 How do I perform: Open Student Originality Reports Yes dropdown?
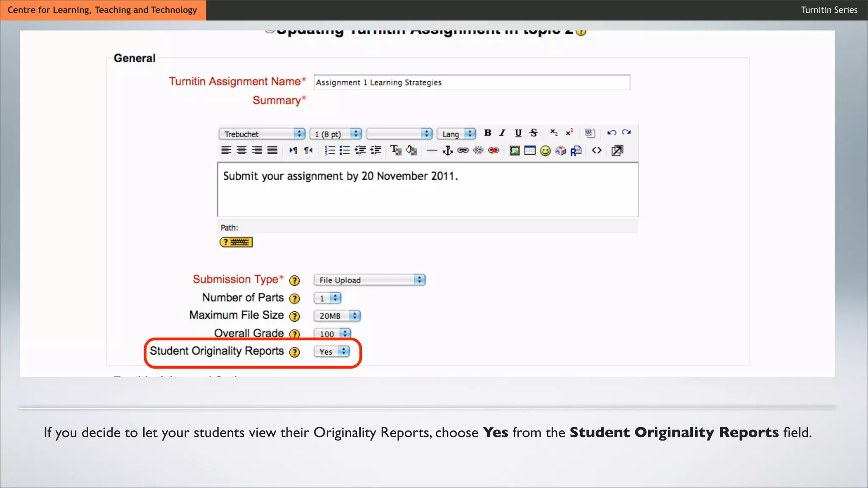332,352
